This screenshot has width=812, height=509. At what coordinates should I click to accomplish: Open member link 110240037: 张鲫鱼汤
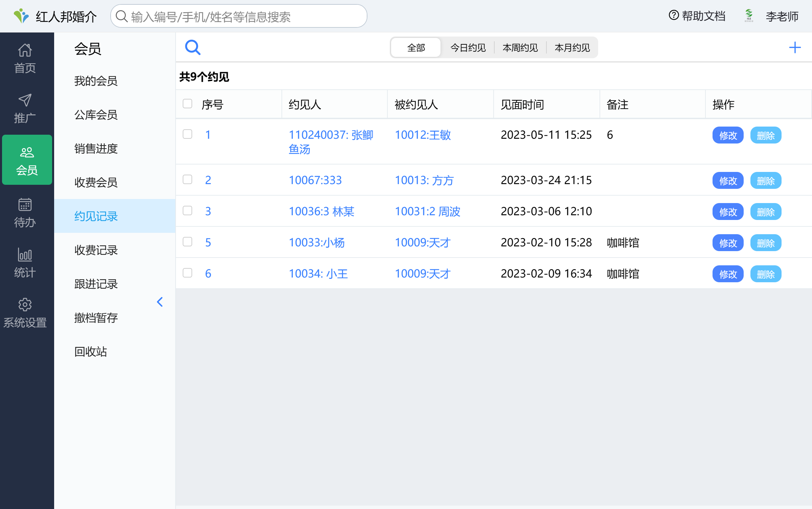331,142
